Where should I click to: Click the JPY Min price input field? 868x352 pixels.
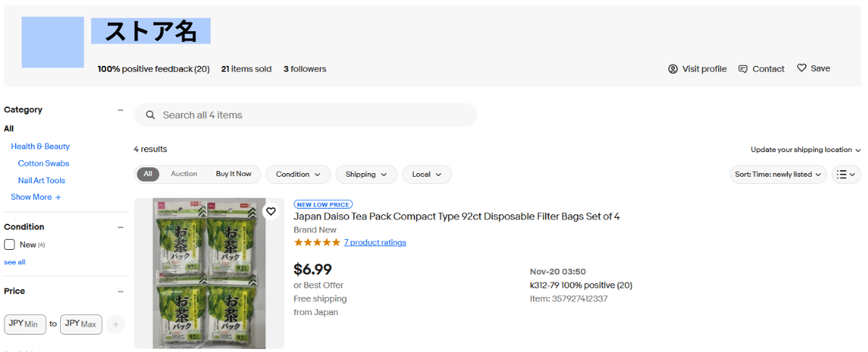[25, 324]
